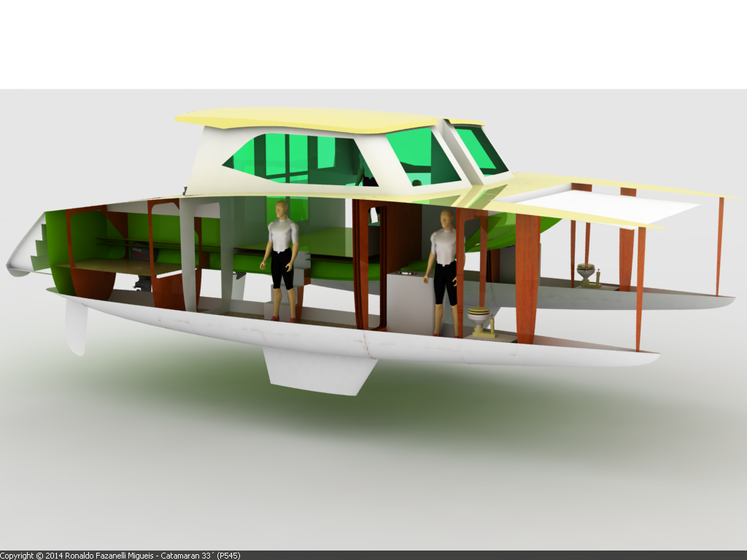Click the bow tip of the near hull

pyautogui.click(x=651, y=357)
